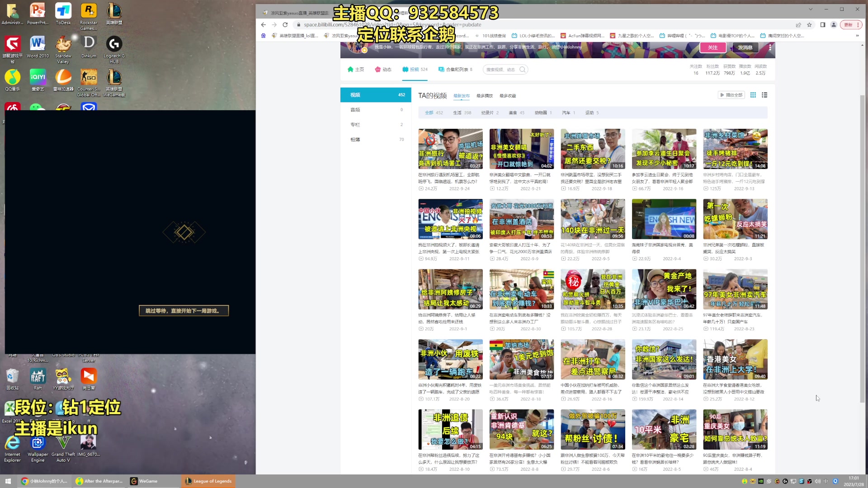Switch to list view layout icon

coord(764,95)
